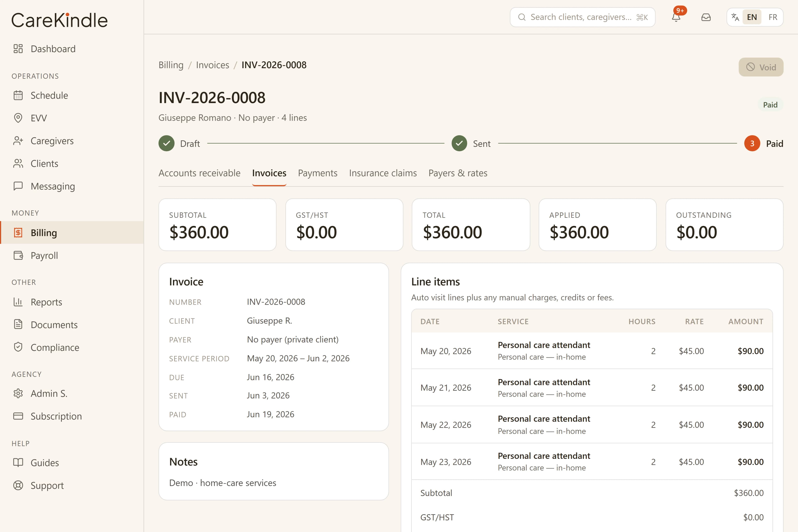Click the Guides book icon

pyautogui.click(x=18, y=463)
